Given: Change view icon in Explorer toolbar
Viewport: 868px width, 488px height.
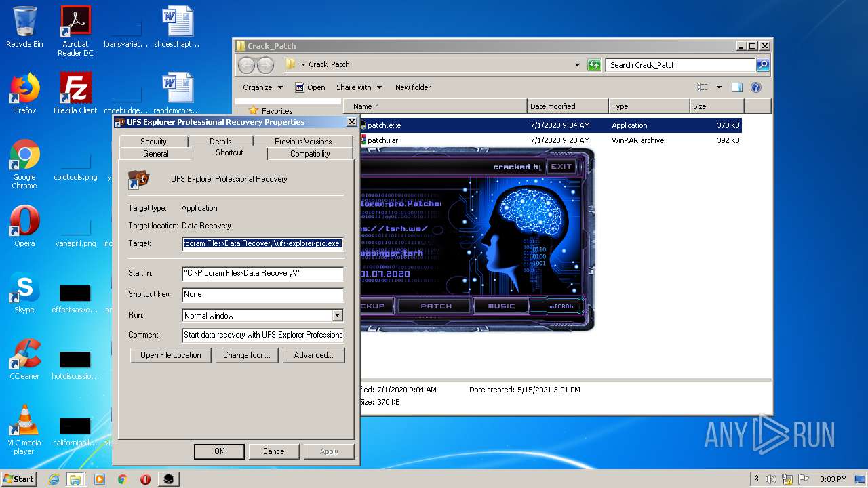Looking at the screenshot, I should 703,87.
